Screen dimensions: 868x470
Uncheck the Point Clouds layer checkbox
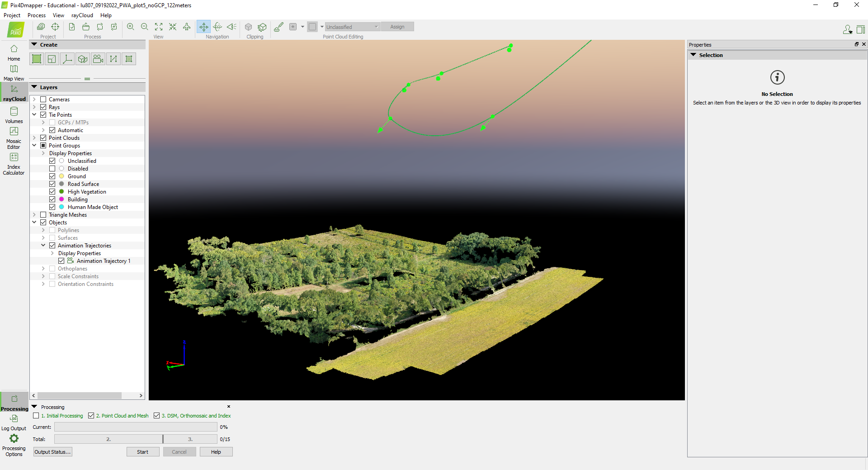(43, 138)
